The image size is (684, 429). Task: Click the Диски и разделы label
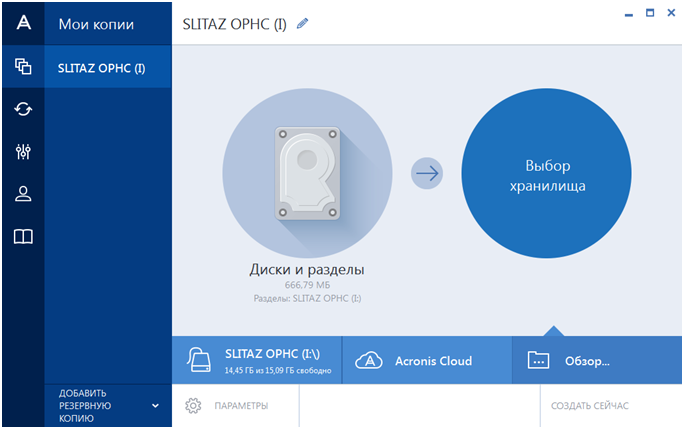point(307,270)
